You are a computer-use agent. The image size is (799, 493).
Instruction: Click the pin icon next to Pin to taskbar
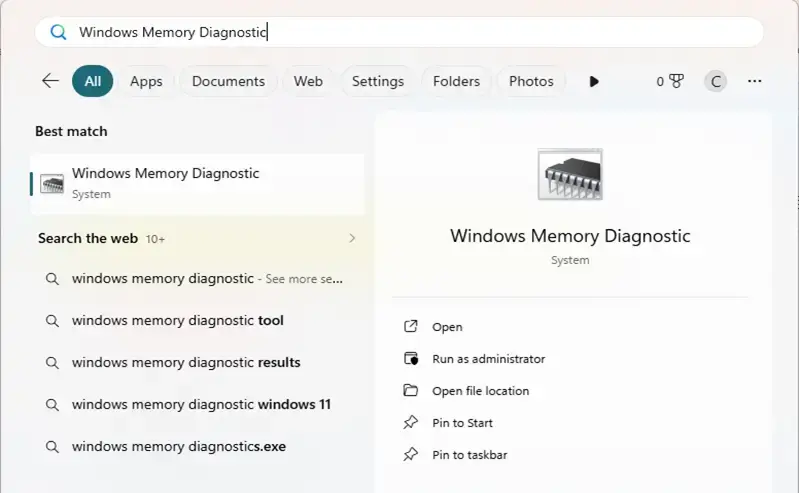[411, 454]
